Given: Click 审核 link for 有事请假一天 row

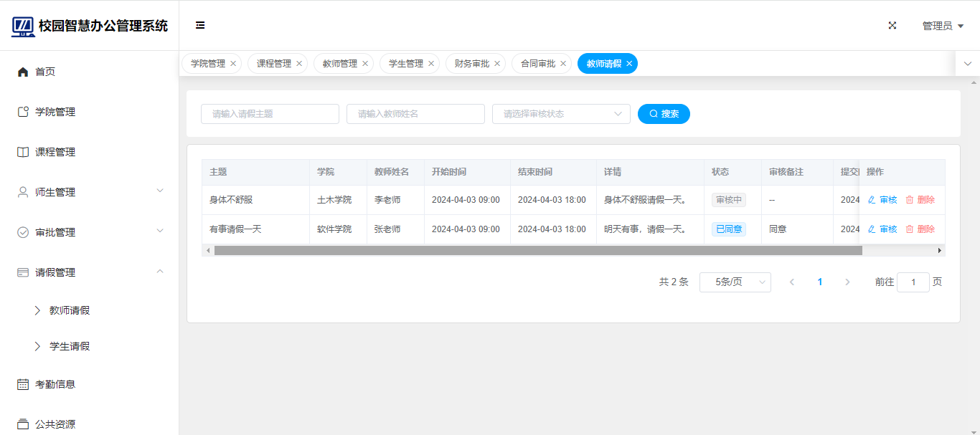Looking at the screenshot, I should (x=888, y=229).
